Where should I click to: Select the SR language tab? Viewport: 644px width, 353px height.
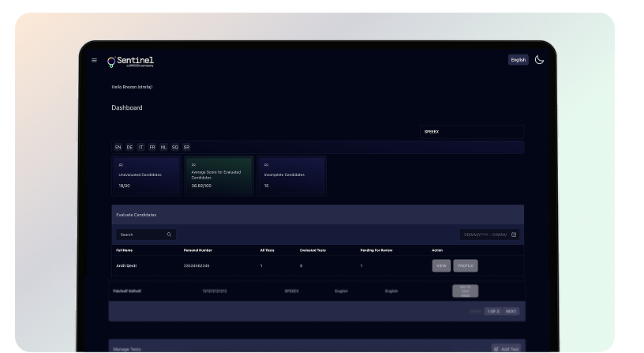tap(186, 147)
